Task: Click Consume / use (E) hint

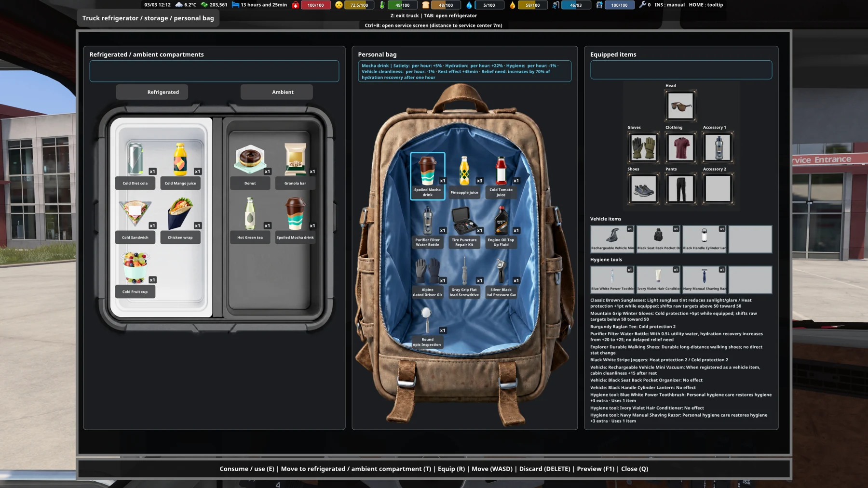Action: point(247,469)
